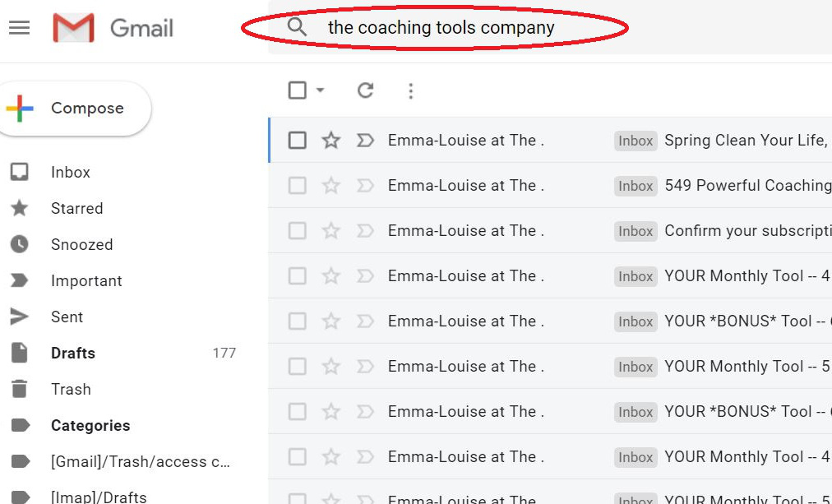
Task: Mark the 549 Powerful Coaching email as important
Action: 365,186
